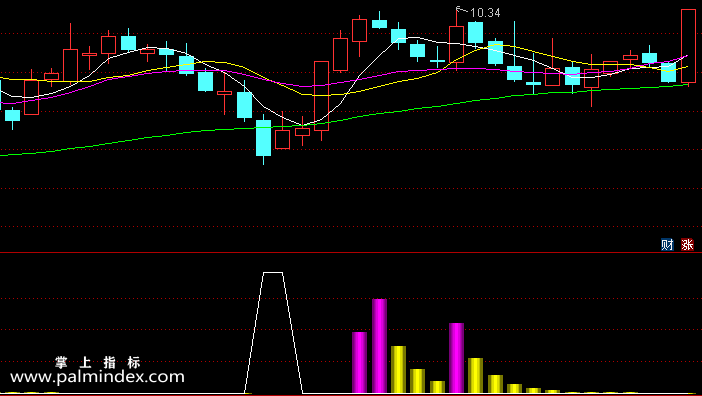Click the solid red divider above indicator panel
This screenshot has height=396, width=702.
[351, 253]
